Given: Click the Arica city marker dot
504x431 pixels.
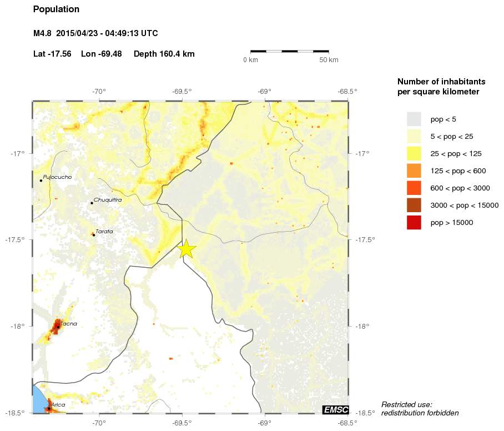Looking at the screenshot, I should (49, 408).
